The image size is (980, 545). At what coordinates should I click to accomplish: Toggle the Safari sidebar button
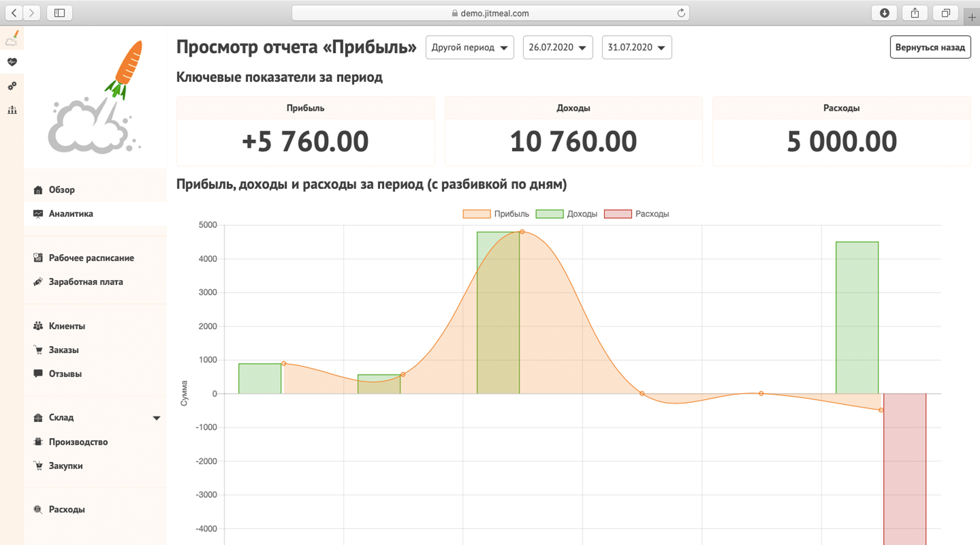point(59,13)
